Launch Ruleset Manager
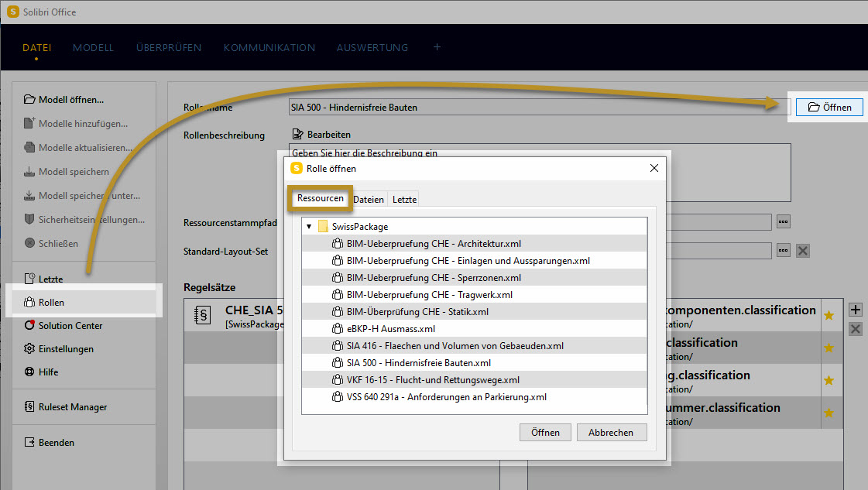868x490 pixels. 66,407
